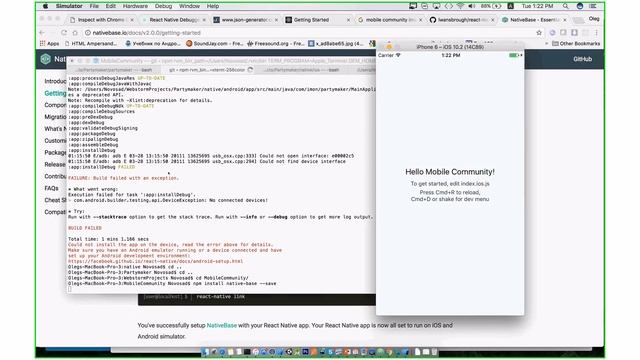The width and height of the screenshot is (640, 360).
Task: Click the NativeBase link in paragraph
Action: (x=222, y=325)
